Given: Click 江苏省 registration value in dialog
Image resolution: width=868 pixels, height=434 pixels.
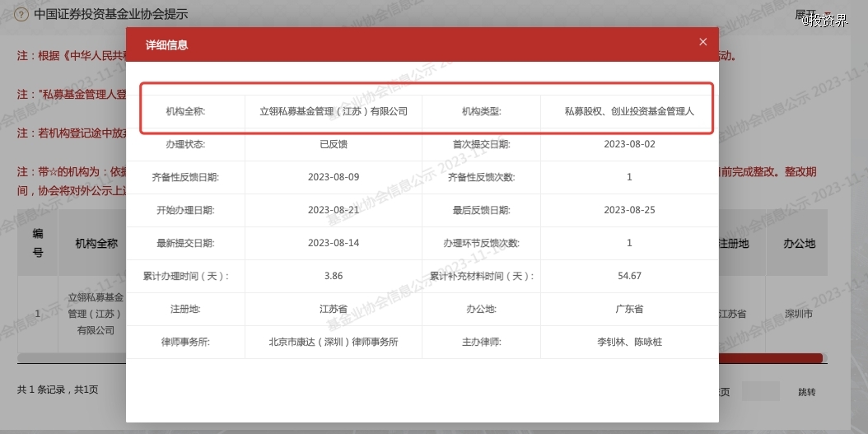Looking at the screenshot, I should coord(334,309).
